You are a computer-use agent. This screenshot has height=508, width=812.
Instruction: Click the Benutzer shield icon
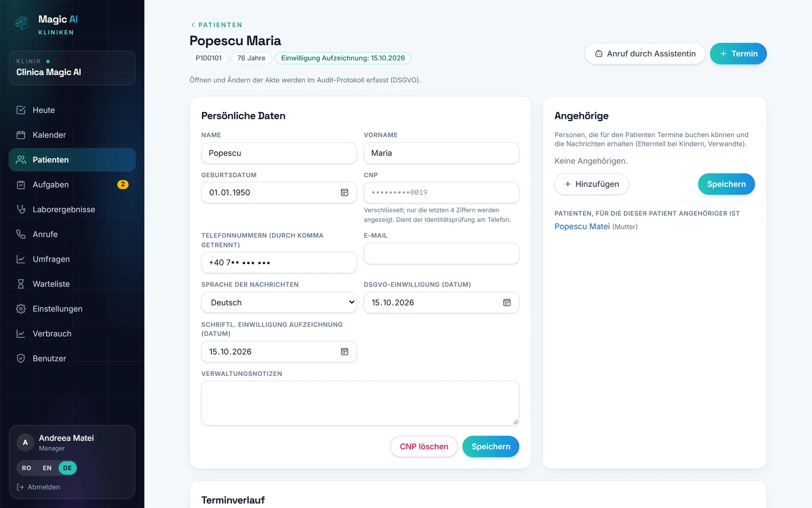click(21, 359)
